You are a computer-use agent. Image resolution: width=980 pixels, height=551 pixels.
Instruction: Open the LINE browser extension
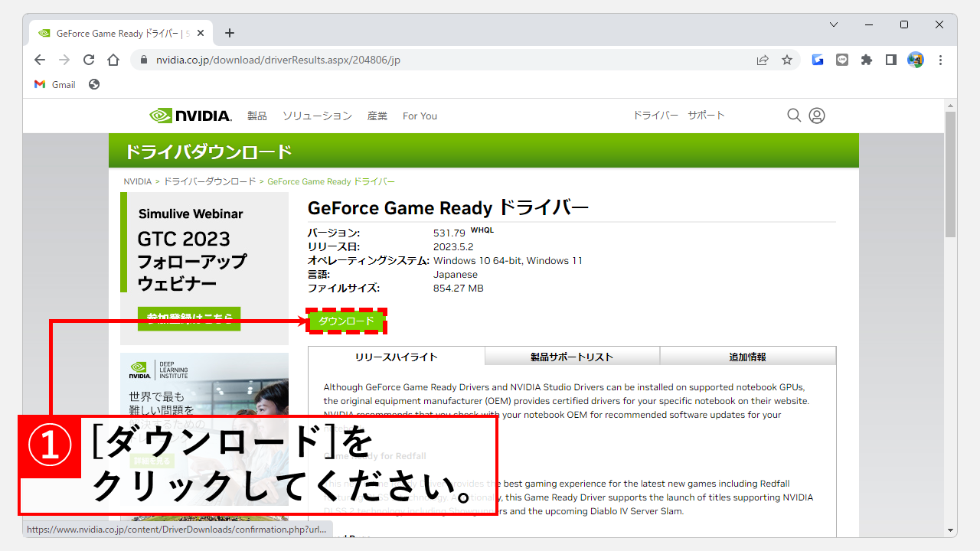842,59
